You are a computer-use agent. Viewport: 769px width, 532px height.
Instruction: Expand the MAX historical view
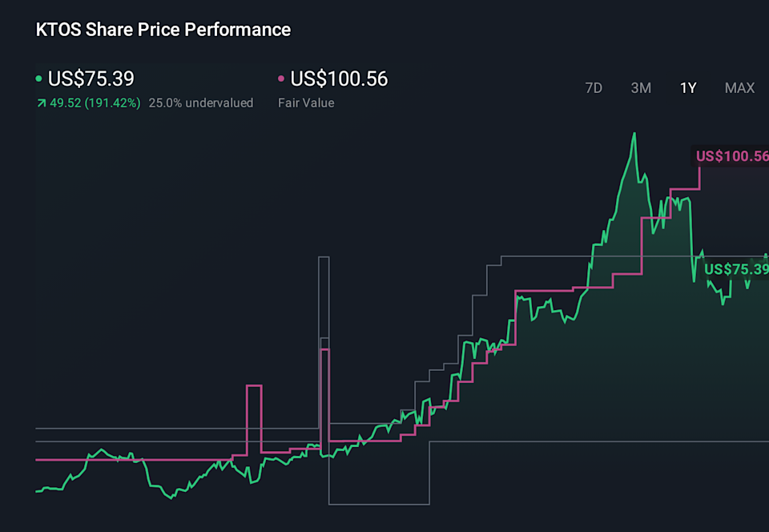739,88
